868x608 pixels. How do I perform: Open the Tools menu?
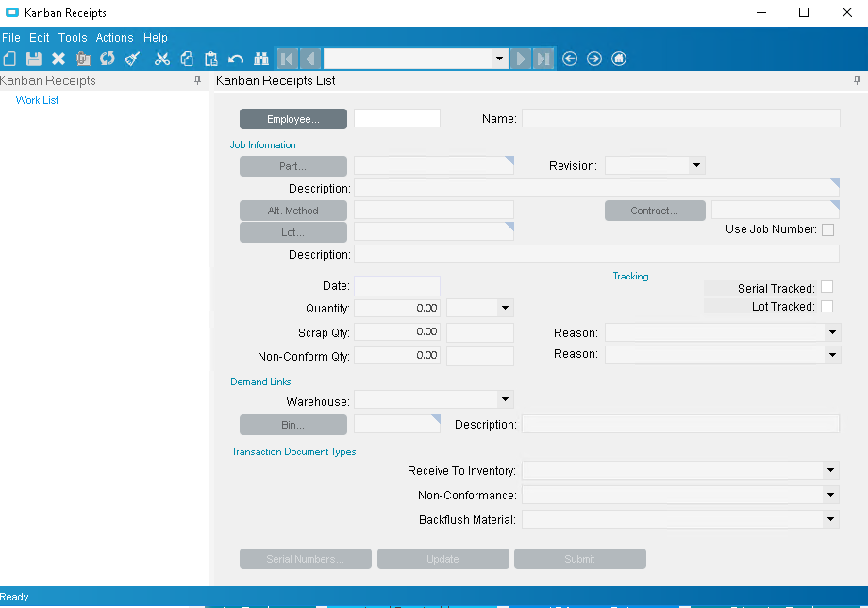click(x=73, y=38)
